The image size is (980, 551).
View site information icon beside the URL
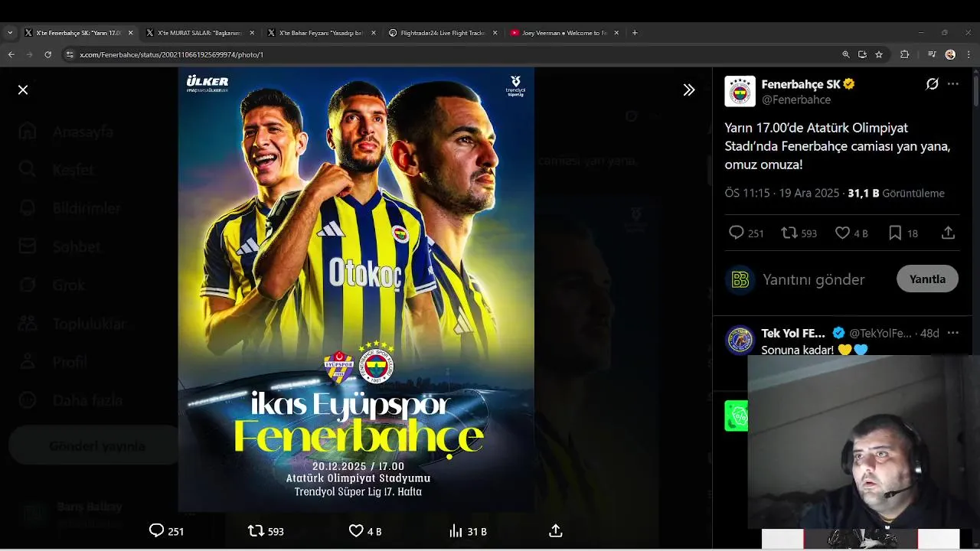[x=70, y=54]
